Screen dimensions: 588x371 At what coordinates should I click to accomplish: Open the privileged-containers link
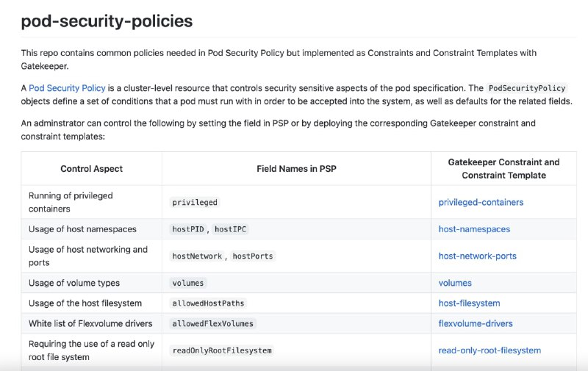pyautogui.click(x=481, y=202)
